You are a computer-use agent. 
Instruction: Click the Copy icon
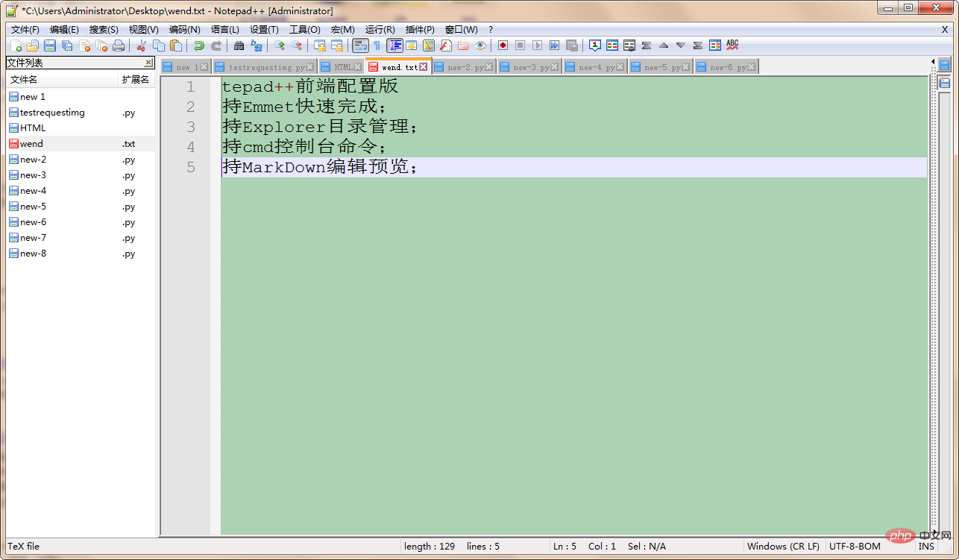click(x=159, y=45)
